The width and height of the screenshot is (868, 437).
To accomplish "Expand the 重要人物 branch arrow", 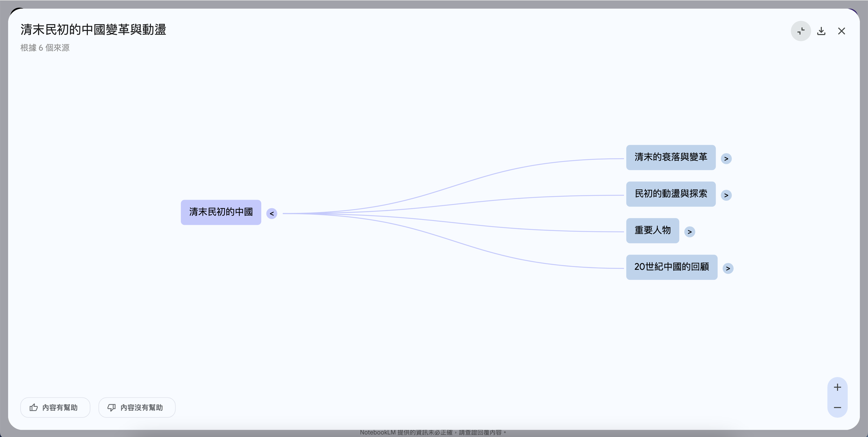I will (x=690, y=232).
